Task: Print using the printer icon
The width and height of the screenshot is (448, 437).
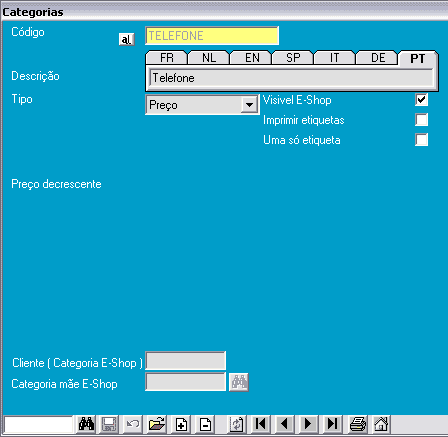Action: coord(358,424)
